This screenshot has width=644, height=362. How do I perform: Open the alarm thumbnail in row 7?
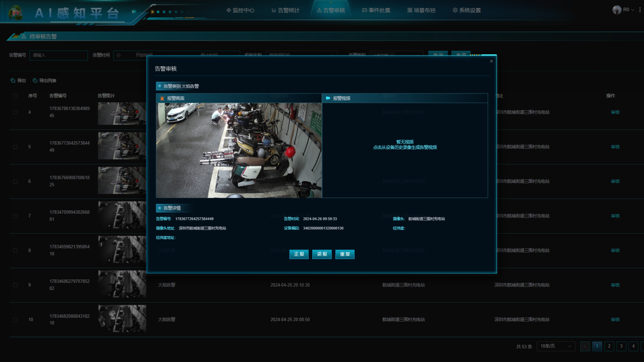click(x=122, y=215)
